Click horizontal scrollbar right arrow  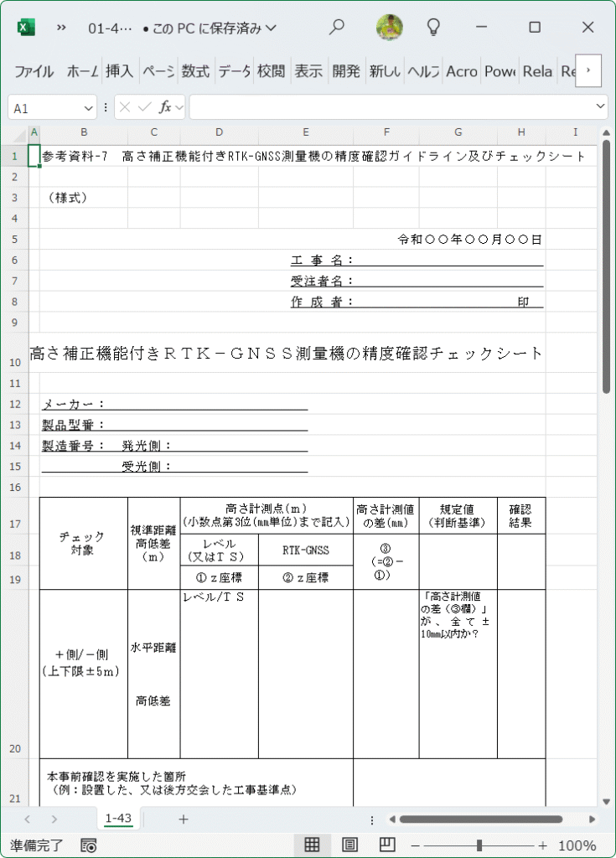pyautogui.click(x=592, y=819)
